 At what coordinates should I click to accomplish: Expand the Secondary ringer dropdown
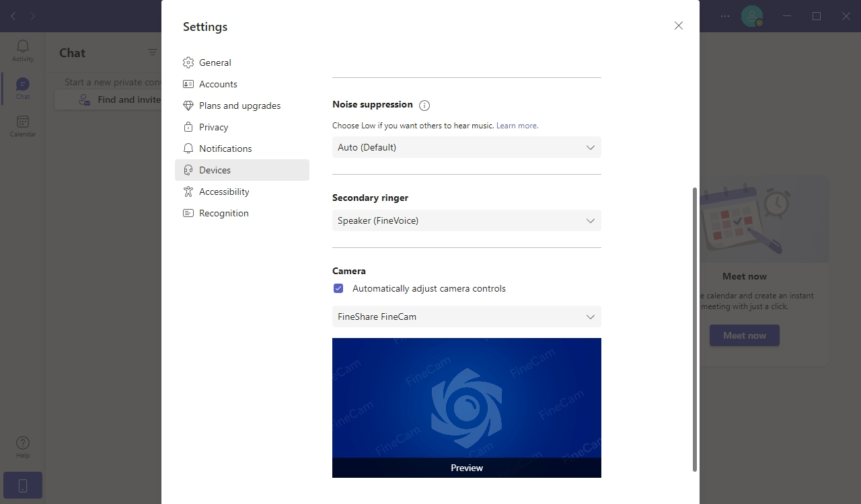[x=467, y=220]
